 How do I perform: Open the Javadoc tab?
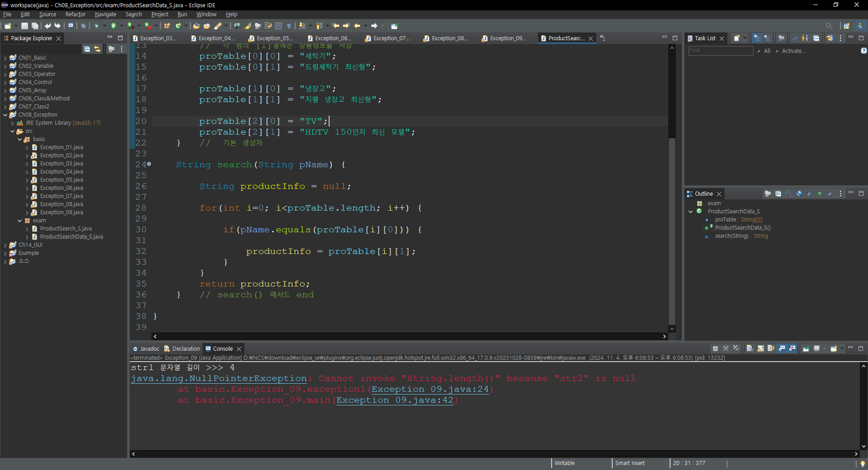[x=146, y=348]
